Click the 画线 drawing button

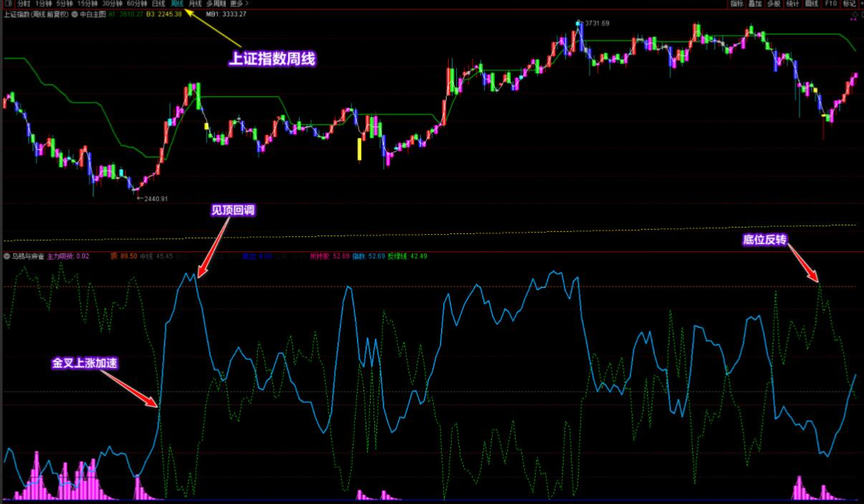pyautogui.click(x=812, y=4)
